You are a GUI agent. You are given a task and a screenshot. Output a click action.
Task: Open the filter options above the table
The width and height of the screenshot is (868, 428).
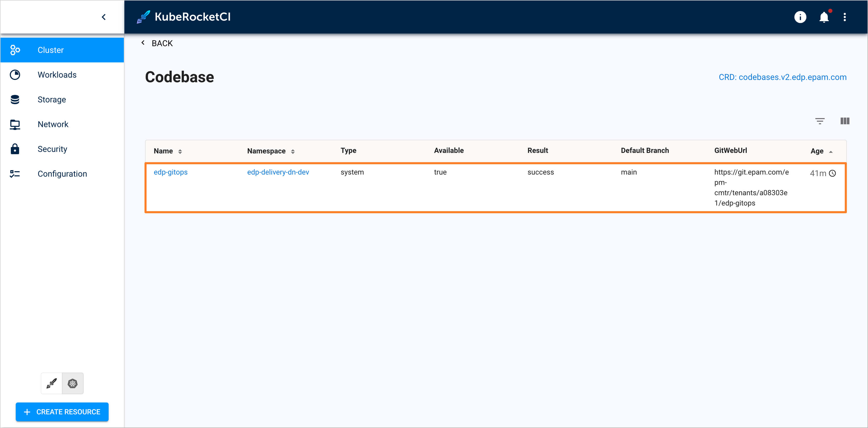click(x=820, y=121)
